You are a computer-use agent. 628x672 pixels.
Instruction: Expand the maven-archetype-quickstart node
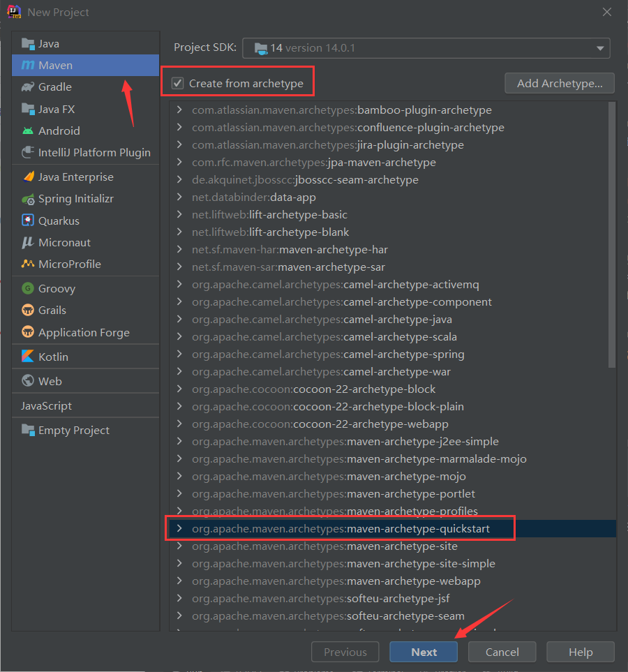pos(179,529)
